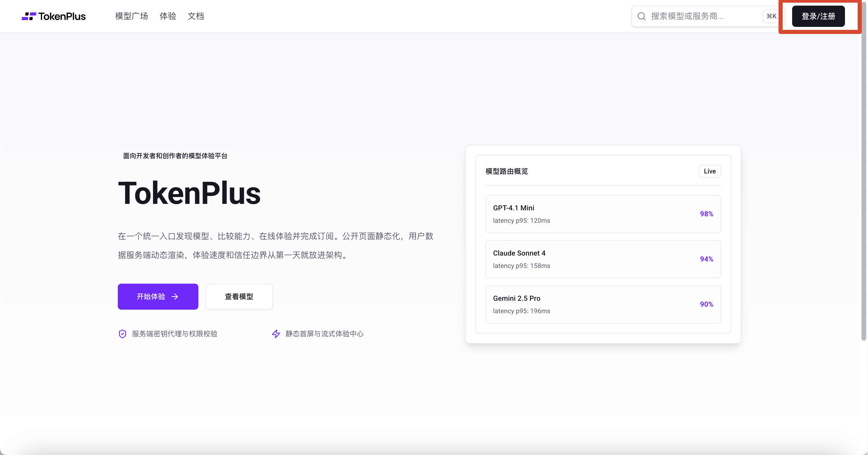Open the 文档 navigation item
Image resolution: width=868 pixels, height=455 pixels.
tap(196, 16)
